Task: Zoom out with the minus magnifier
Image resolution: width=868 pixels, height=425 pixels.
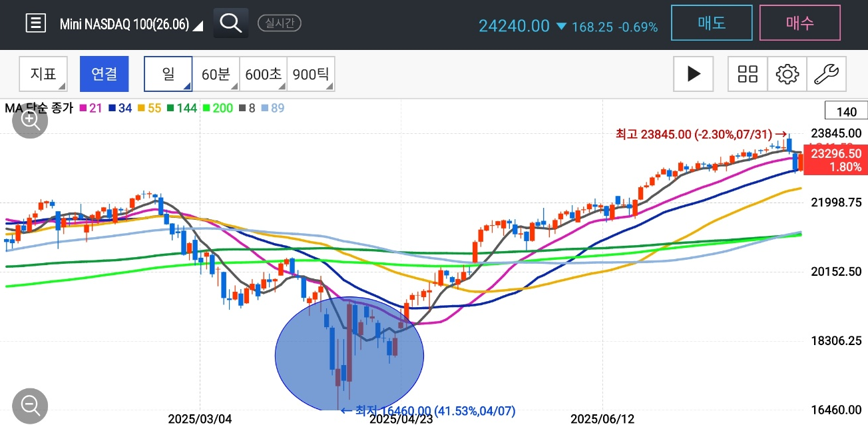Action: (31, 405)
